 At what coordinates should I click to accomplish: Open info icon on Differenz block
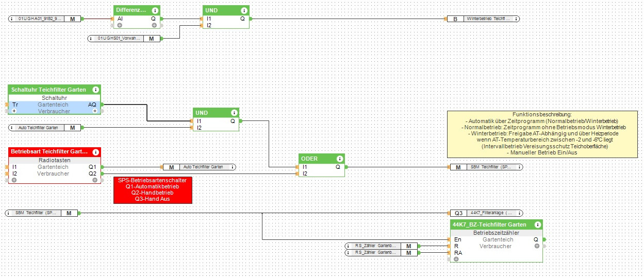pyautogui.click(x=155, y=10)
